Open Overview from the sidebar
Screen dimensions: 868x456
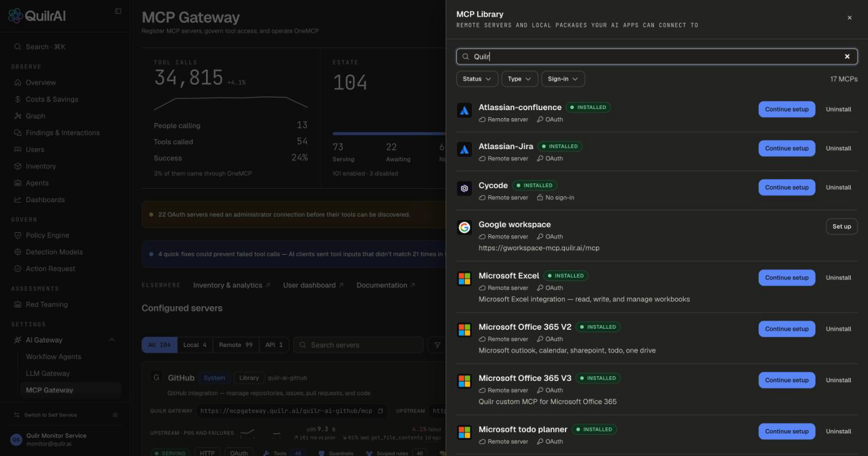click(x=41, y=83)
